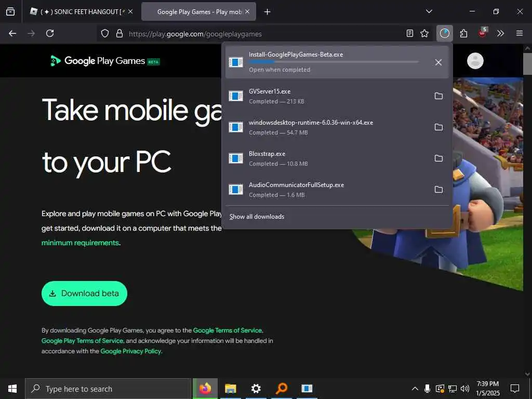Toggle the downloads toolbar button
532x399 pixels.
445,33
